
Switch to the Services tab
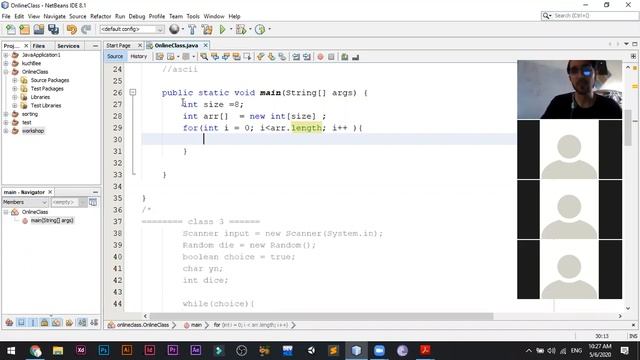pos(68,46)
